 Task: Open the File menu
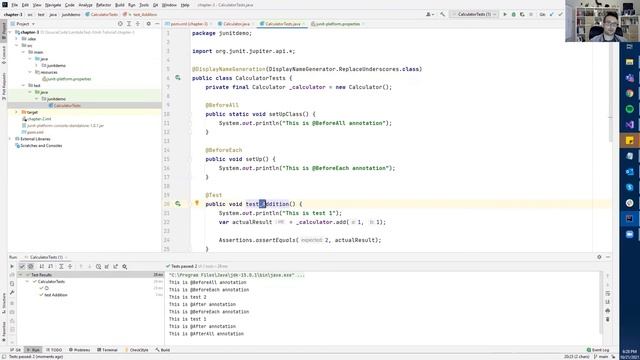coord(14,5)
